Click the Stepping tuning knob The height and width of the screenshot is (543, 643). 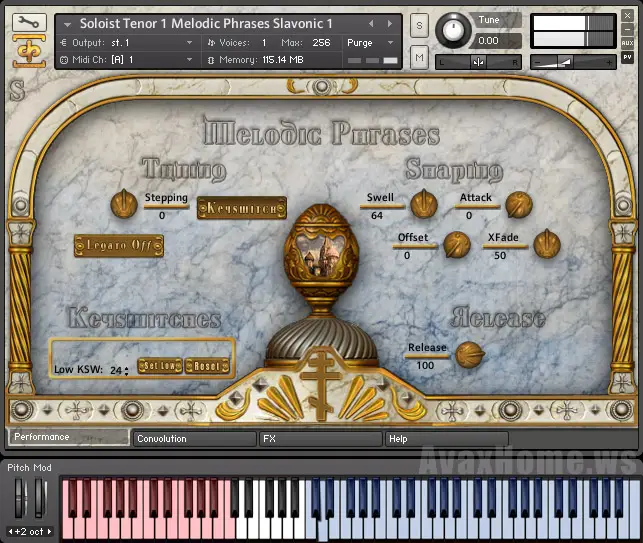(124, 203)
